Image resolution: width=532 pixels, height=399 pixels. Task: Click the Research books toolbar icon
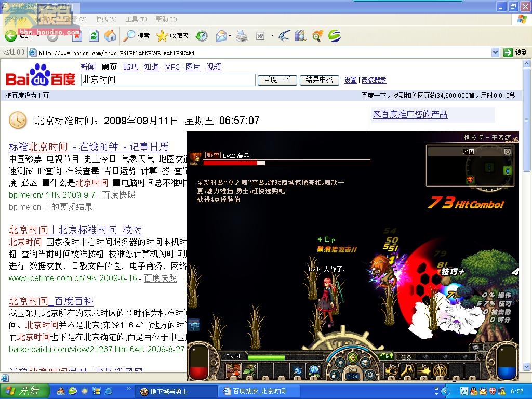(x=301, y=36)
